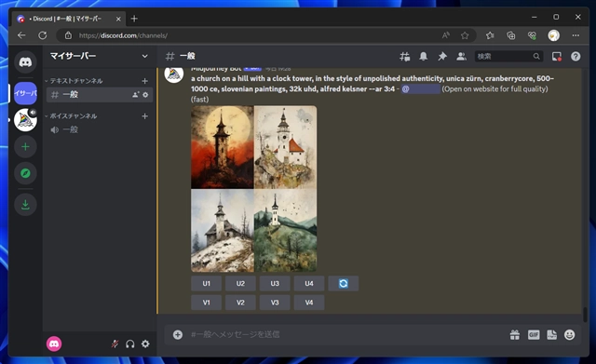596x364 pixels.
Task: Upscale image with U4 button
Action: click(x=309, y=283)
